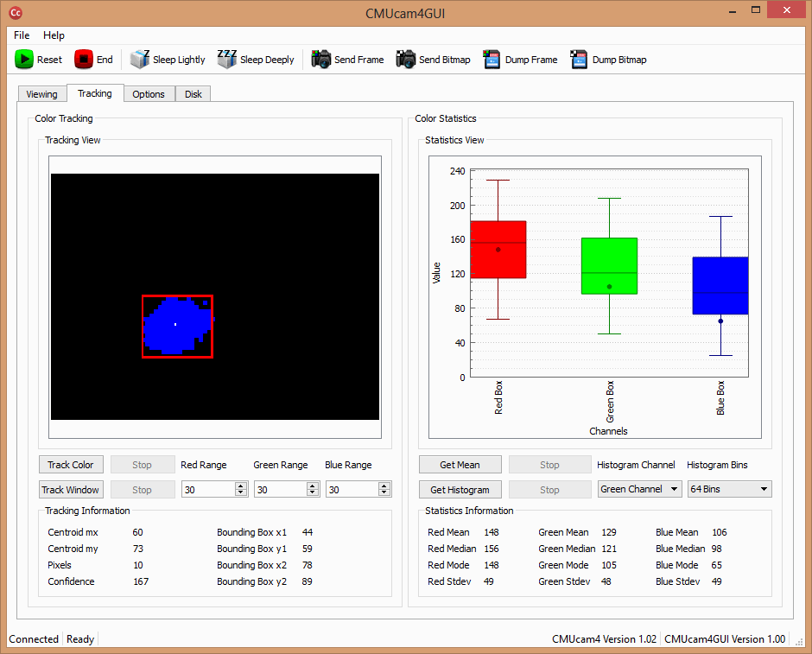
Task: Click the Sleep Deeply toolbar icon
Action: coord(227,59)
